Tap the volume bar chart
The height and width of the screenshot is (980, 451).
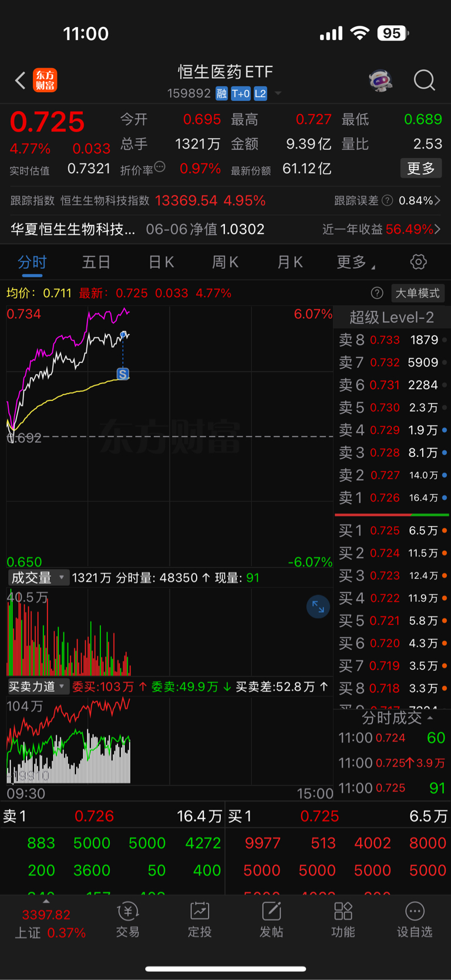170,632
